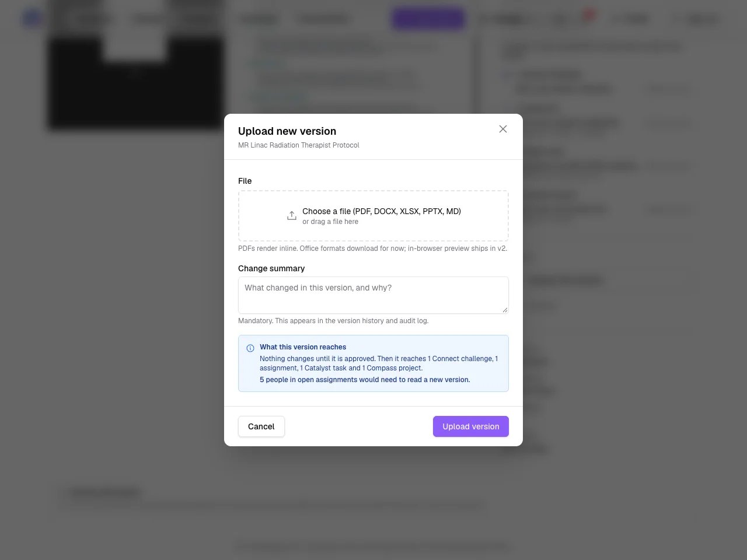Click the info icon in reach notice
This screenshot has width=747, height=560.
pos(250,348)
